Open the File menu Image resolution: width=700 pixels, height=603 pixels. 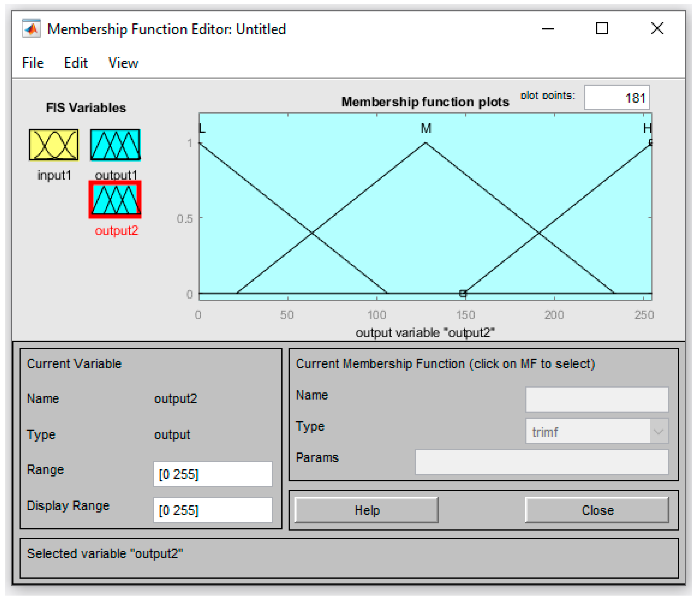pyautogui.click(x=33, y=63)
